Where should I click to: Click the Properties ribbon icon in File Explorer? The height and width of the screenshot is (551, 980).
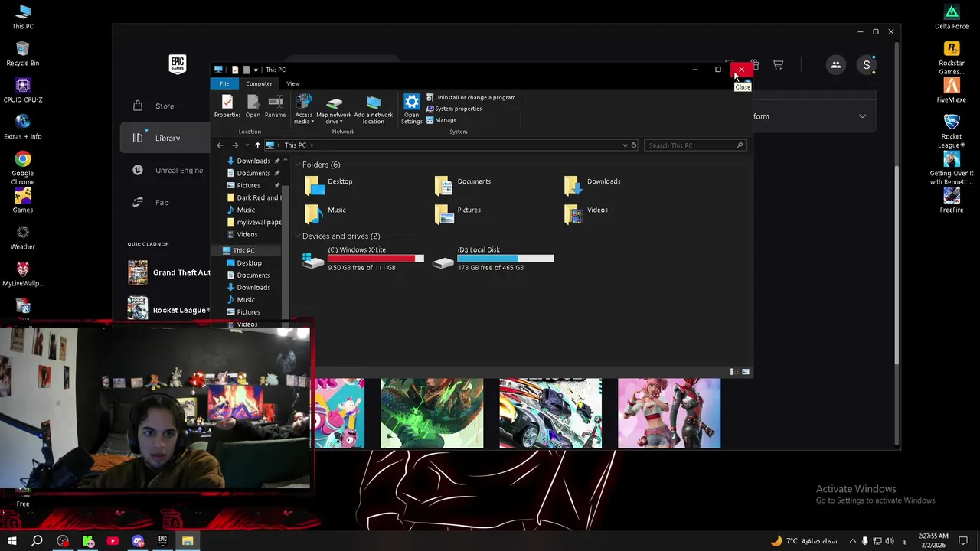tap(227, 106)
